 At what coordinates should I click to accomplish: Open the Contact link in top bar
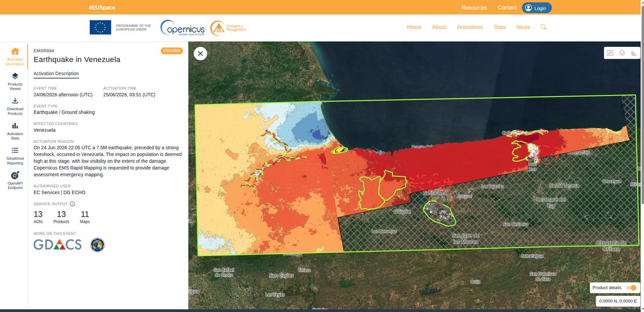507,8
